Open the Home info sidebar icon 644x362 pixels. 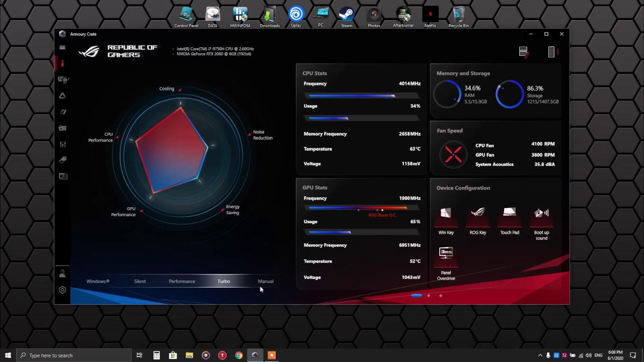[x=62, y=63]
